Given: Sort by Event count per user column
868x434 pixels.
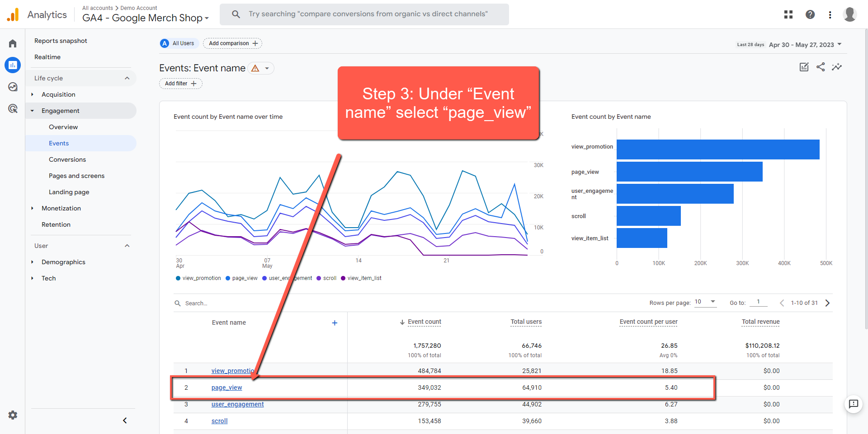Looking at the screenshot, I should [648, 322].
